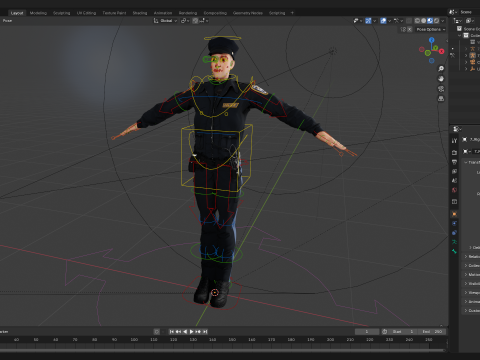
Task: Switch to the Shading workspace tab
Action: [x=140, y=13]
